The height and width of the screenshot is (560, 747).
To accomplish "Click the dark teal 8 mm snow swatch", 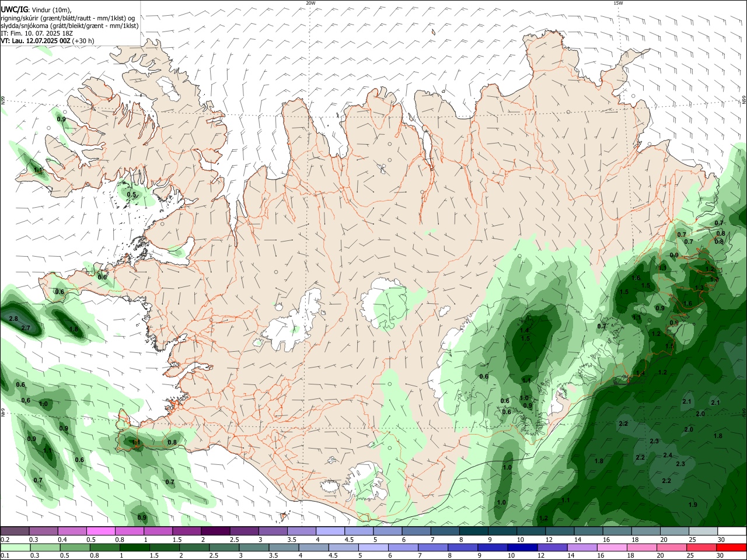I will (x=473, y=531).
